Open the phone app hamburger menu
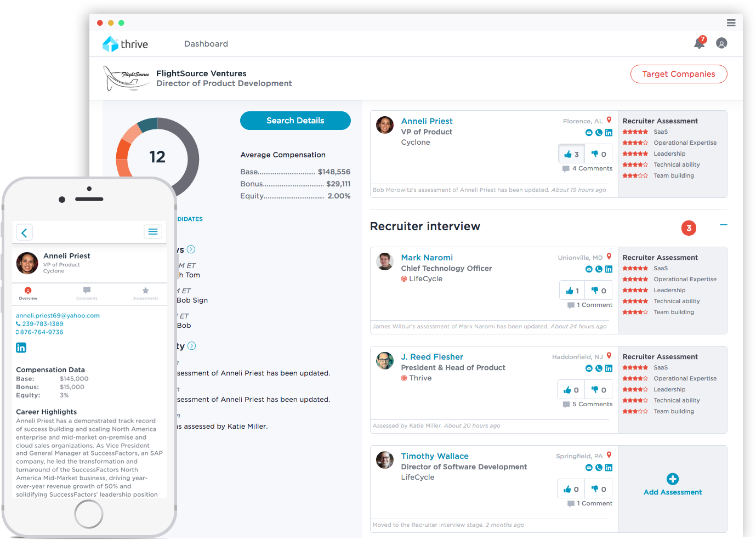Image resolution: width=756 pixels, height=540 pixels. [153, 232]
